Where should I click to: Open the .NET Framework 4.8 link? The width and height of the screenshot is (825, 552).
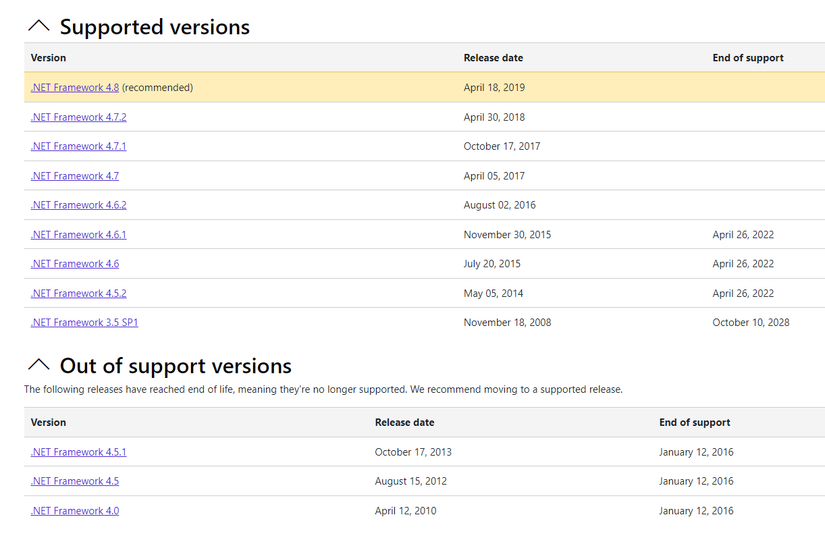click(x=75, y=88)
